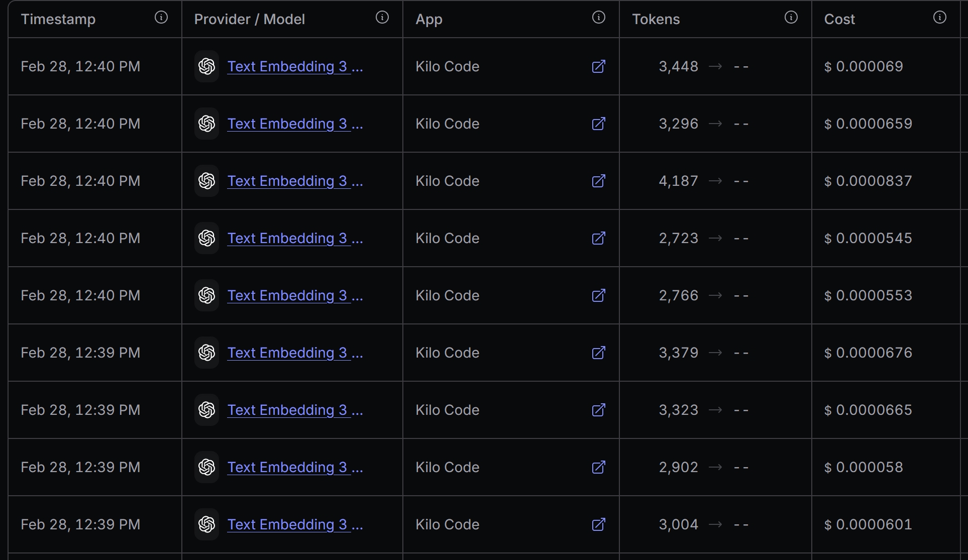Open Text Embedding 3 link with 3,379 tokens
The height and width of the screenshot is (560, 968).
(x=294, y=353)
